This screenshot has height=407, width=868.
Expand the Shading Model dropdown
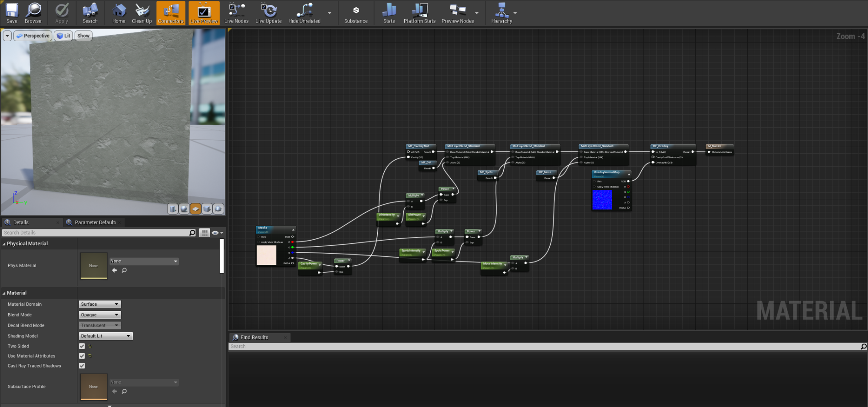coord(106,336)
